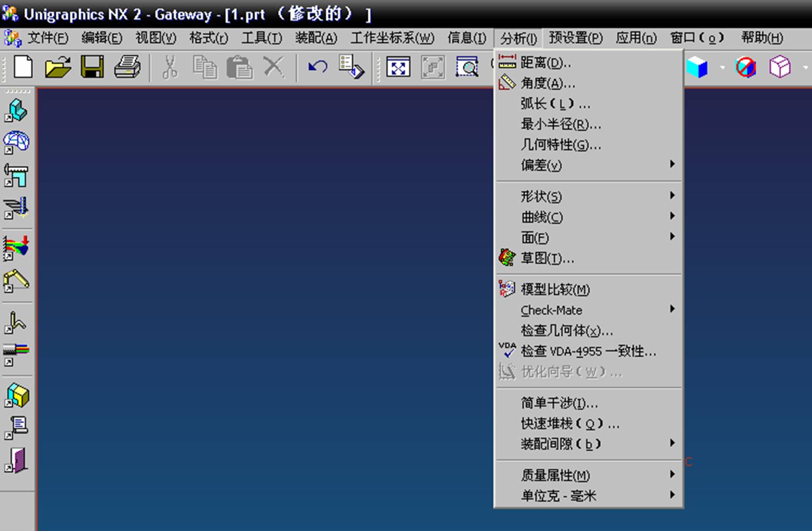The width and height of the screenshot is (812, 531).
Task: Click the rainbow-colored analysis icon in sidebar
Action: 17,248
